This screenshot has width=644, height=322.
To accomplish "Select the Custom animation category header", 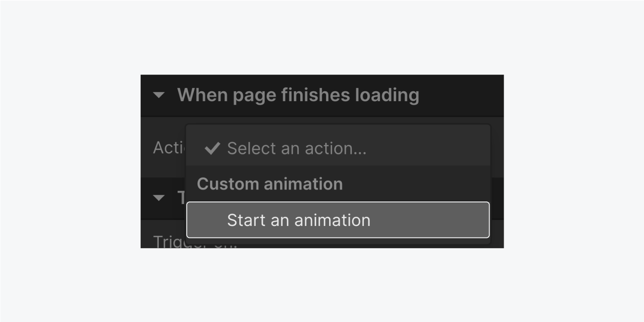I will (x=269, y=184).
